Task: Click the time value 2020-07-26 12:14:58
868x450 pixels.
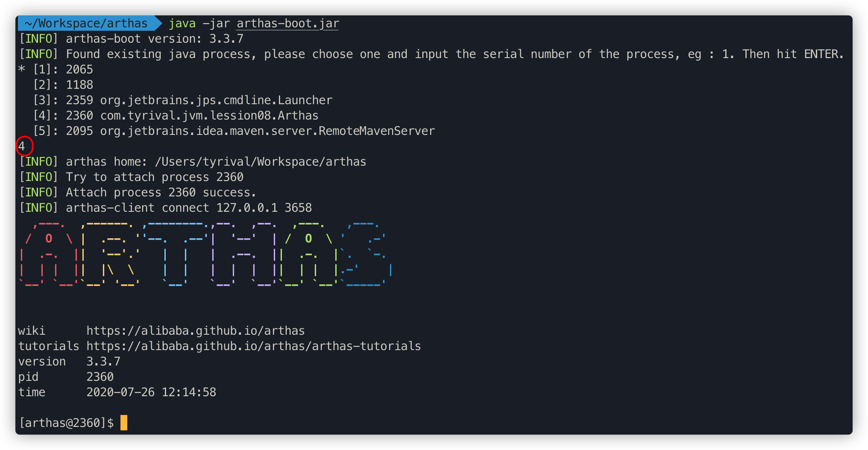Action: (x=151, y=392)
